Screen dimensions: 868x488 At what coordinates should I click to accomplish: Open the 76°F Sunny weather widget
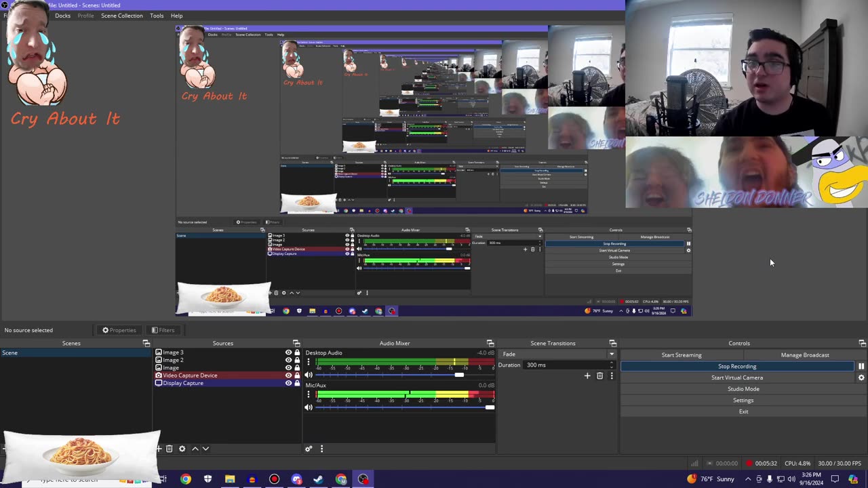[x=710, y=479]
